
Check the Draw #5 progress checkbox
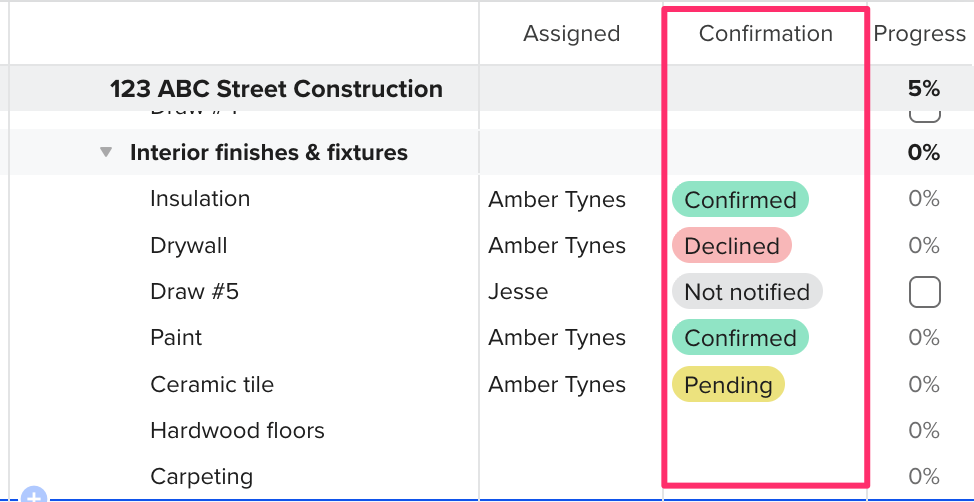coord(924,292)
